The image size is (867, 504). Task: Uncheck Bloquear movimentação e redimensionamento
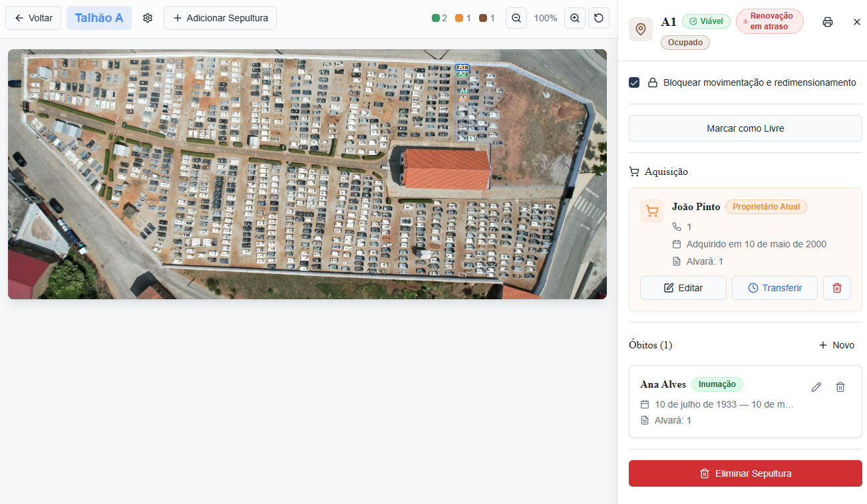634,82
